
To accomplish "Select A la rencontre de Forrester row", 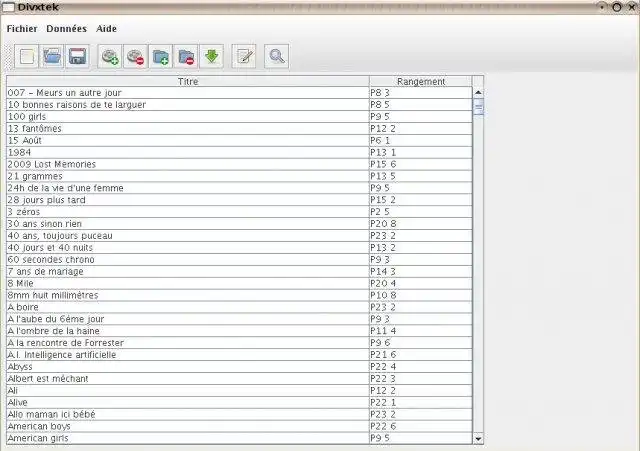I will (239, 343).
